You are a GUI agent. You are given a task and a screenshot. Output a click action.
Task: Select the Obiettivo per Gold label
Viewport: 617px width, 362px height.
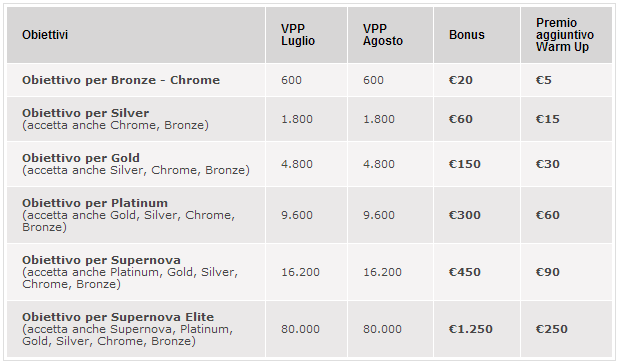[81, 158]
